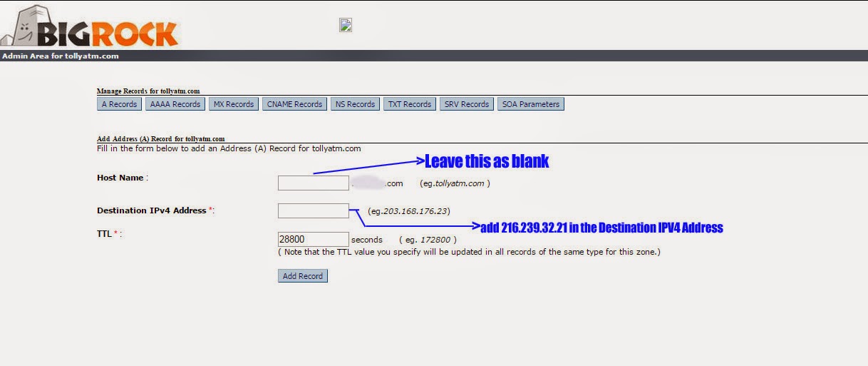868x366 pixels.
Task: Open the AAAA Records tab
Action: [175, 104]
